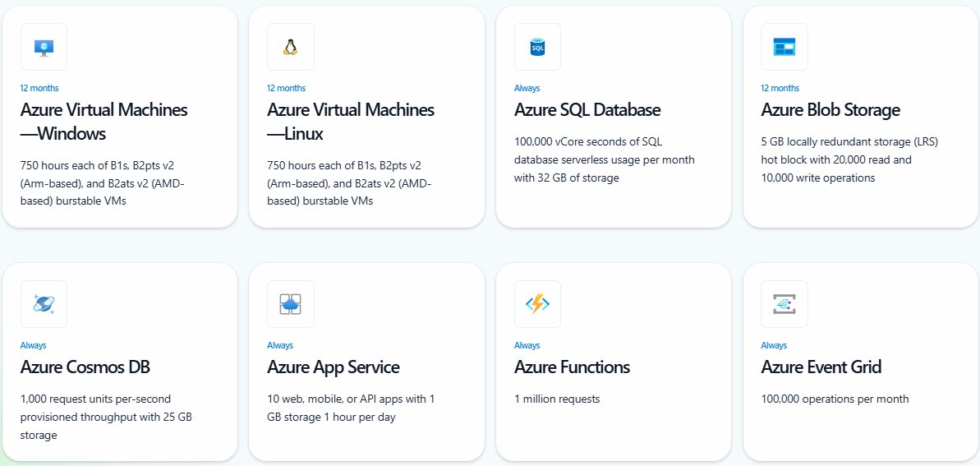Open the Azure SQL Database heading
980x466 pixels.
[x=587, y=110]
